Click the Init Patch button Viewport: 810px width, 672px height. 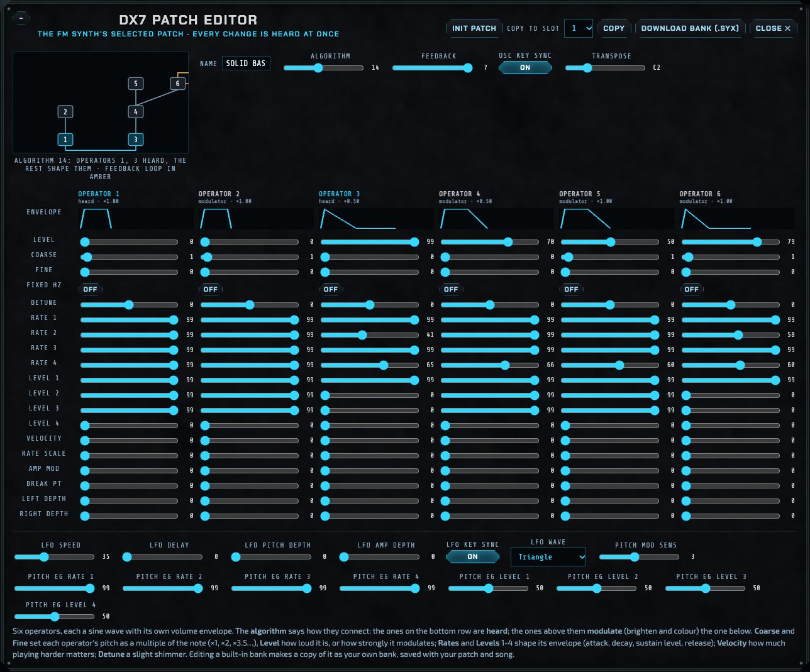[x=474, y=28]
